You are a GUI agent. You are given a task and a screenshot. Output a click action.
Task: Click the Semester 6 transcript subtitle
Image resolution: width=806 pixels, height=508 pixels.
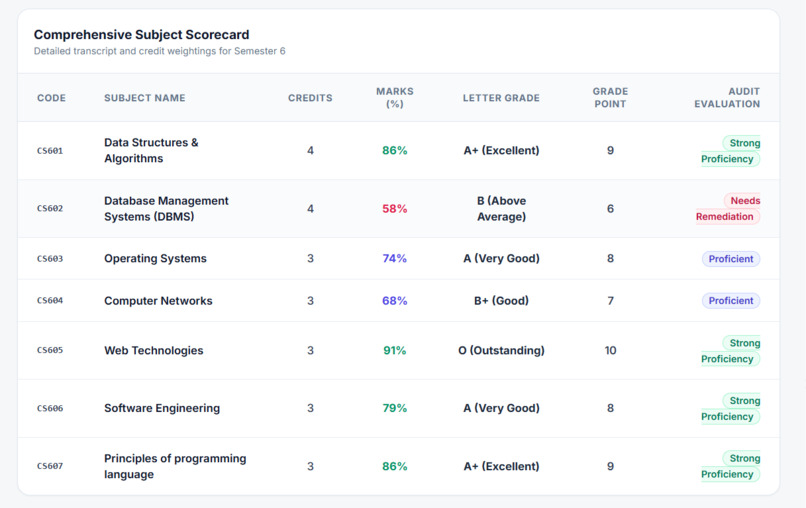pos(159,51)
